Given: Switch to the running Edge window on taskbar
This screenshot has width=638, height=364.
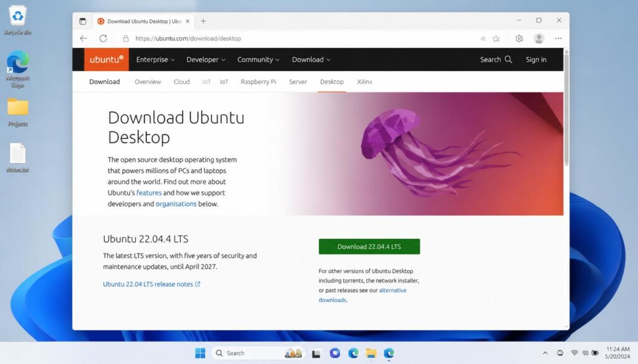Looking at the screenshot, I should coord(389,353).
